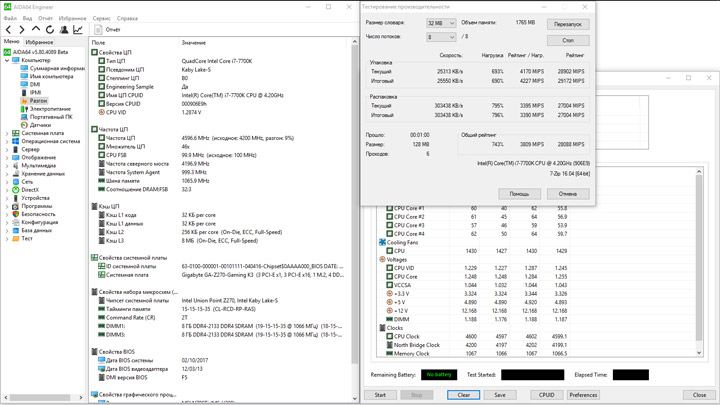Screen dimensions: 720x405
Task: Open the IPMI tree item
Action: pos(36,92)
